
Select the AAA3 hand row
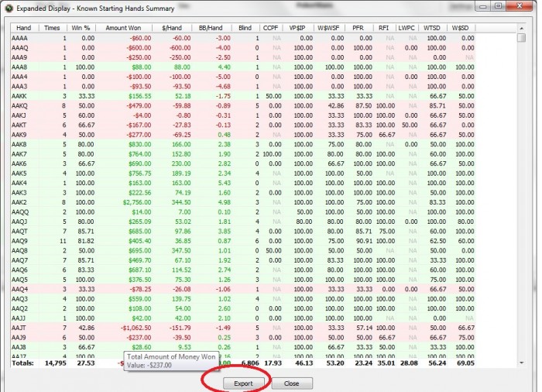point(243,87)
